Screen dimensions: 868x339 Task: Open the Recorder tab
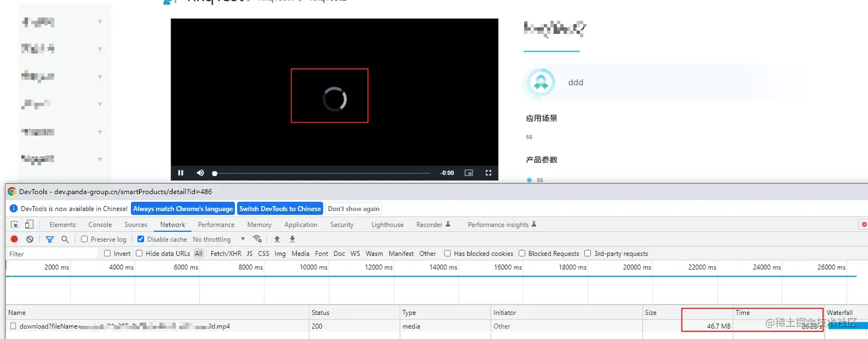coord(433,225)
